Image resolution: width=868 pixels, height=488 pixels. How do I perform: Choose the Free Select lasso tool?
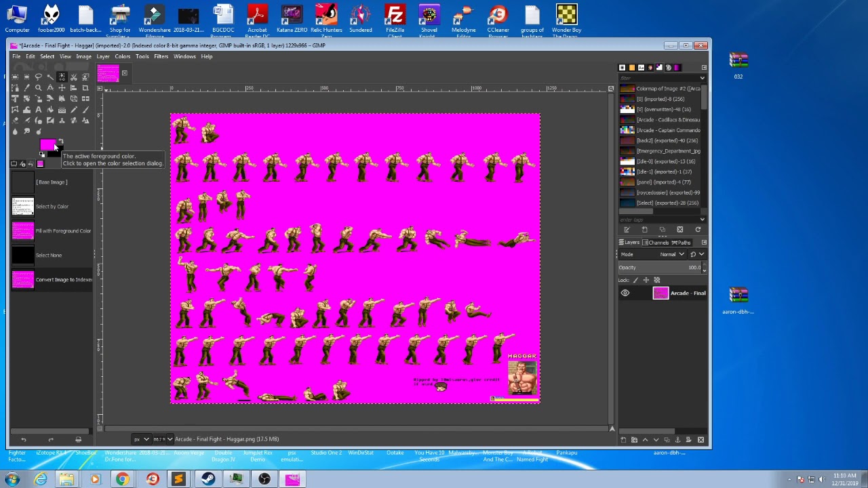point(39,77)
